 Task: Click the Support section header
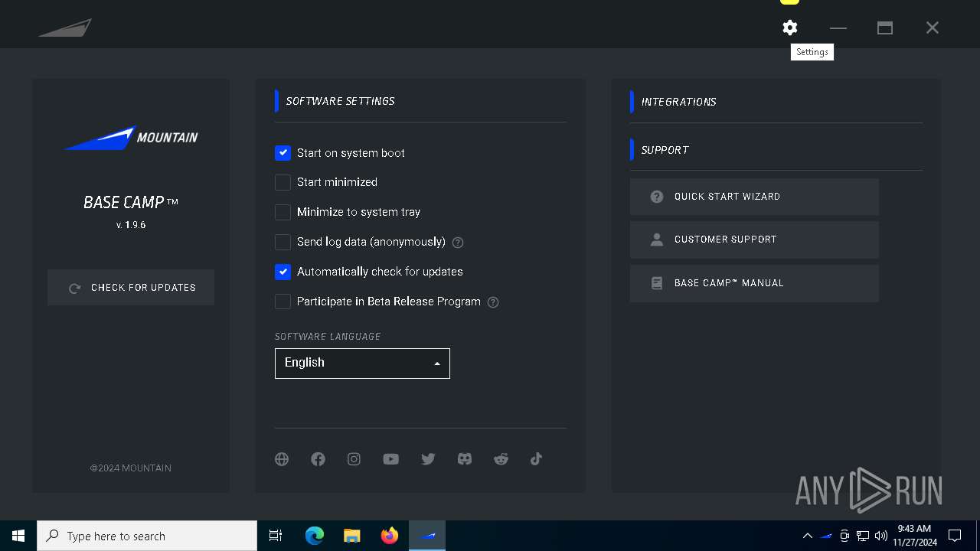coord(665,150)
